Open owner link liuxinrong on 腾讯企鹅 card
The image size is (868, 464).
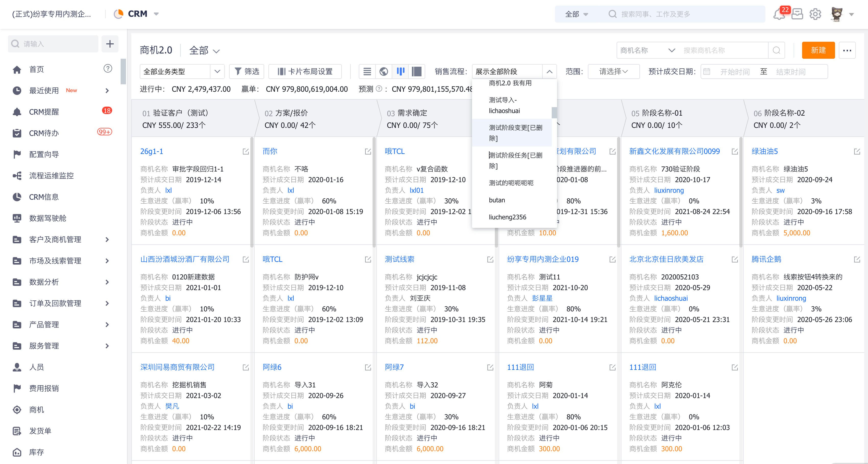pyautogui.click(x=791, y=298)
